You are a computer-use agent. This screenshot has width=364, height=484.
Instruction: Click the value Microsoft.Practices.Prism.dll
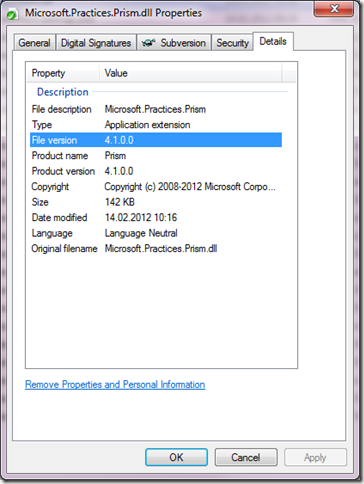pos(161,249)
